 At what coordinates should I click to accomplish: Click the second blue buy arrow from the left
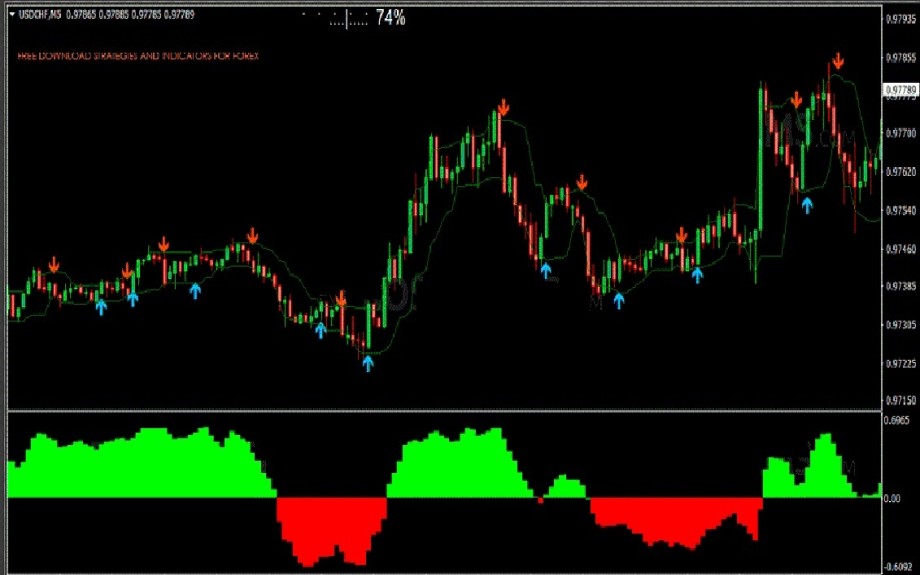133,298
